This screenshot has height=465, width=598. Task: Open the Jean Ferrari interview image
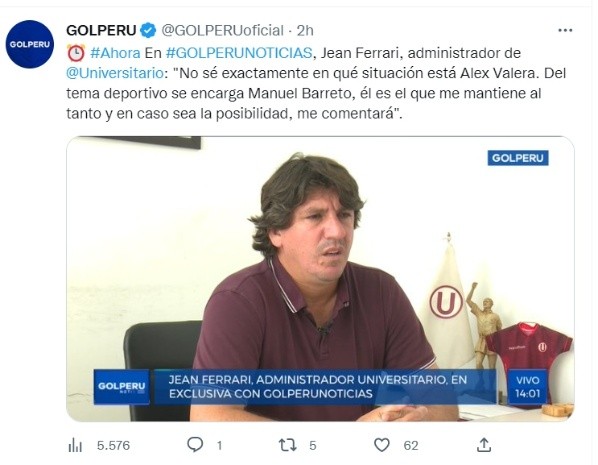320,279
